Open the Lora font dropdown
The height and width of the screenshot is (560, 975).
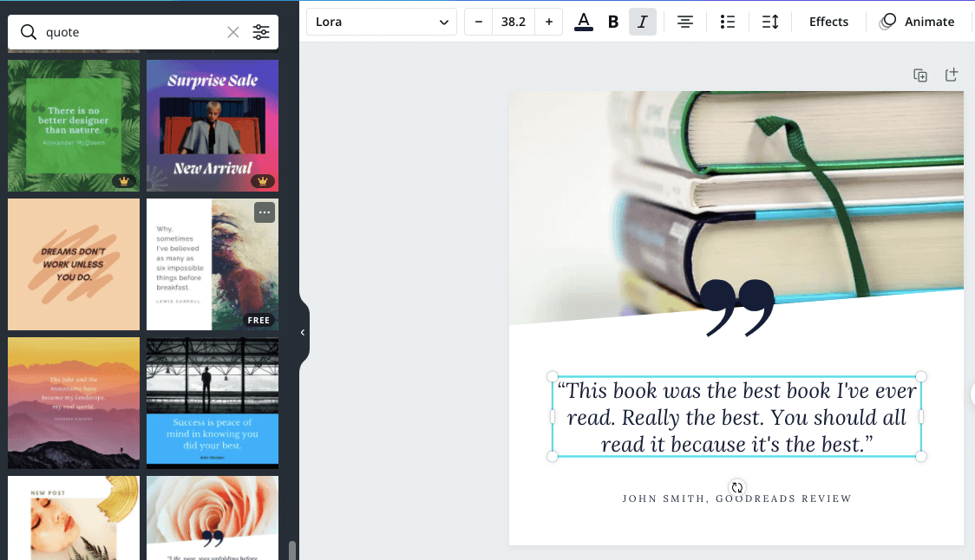click(x=382, y=22)
